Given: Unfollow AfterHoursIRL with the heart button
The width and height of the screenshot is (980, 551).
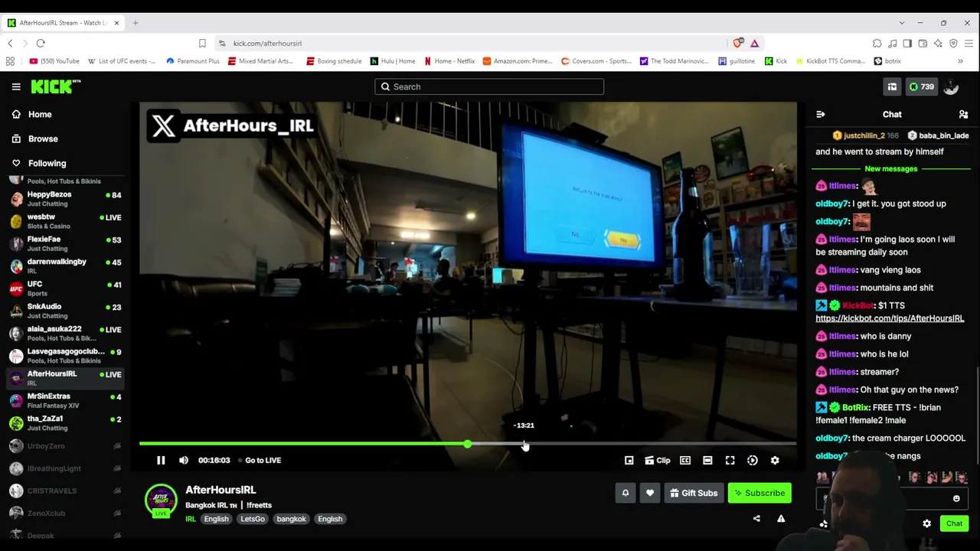Looking at the screenshot, I should pos(650,493).
